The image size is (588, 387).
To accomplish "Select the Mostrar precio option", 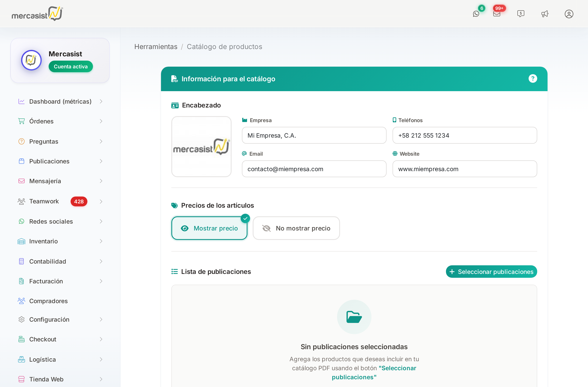I will 209,228.
